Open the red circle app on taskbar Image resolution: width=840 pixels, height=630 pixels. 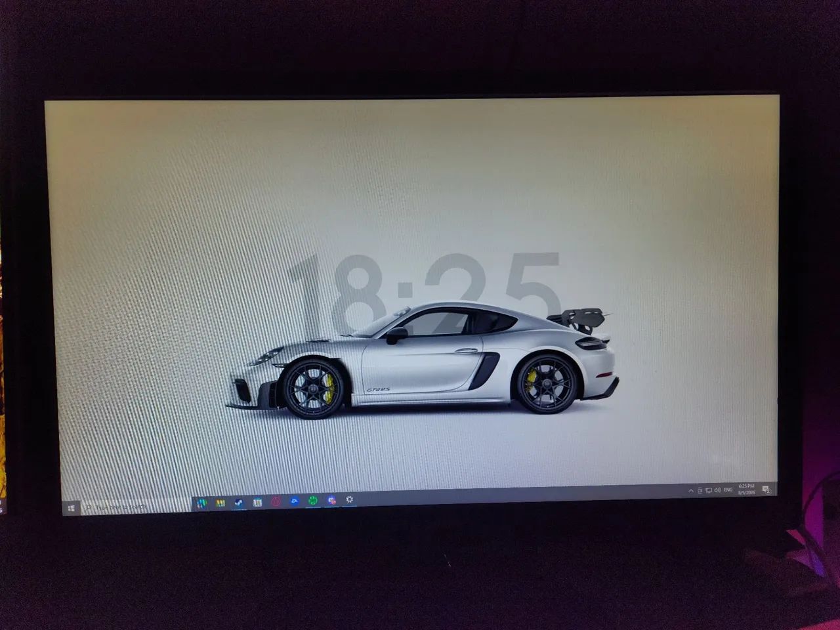pos(276,501)
